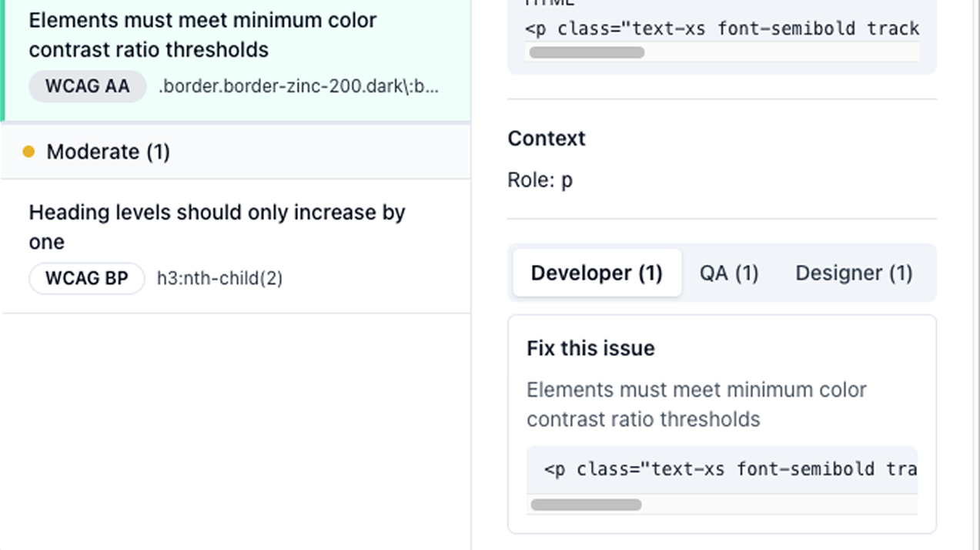The image size is (980, 550).
Task: Click the Role: p text
Action: coord(540,180)
